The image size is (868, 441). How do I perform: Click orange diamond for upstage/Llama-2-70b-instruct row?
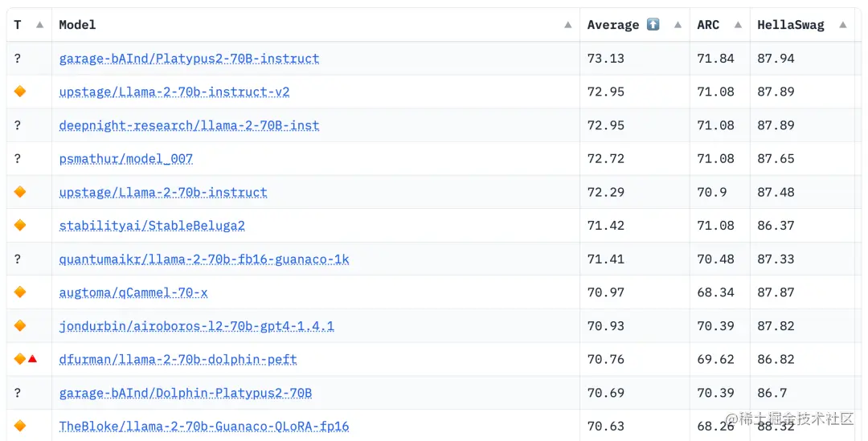pos(20,192)
